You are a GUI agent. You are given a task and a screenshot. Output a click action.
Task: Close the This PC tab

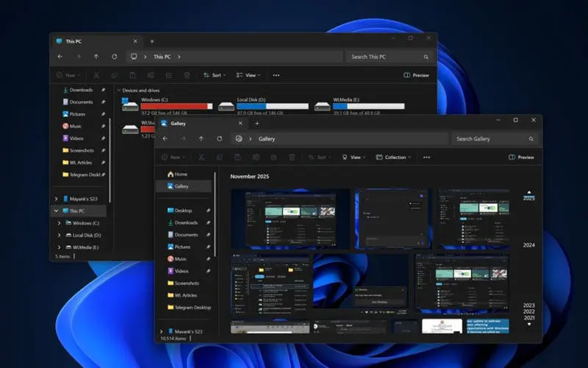pos(135,41)
